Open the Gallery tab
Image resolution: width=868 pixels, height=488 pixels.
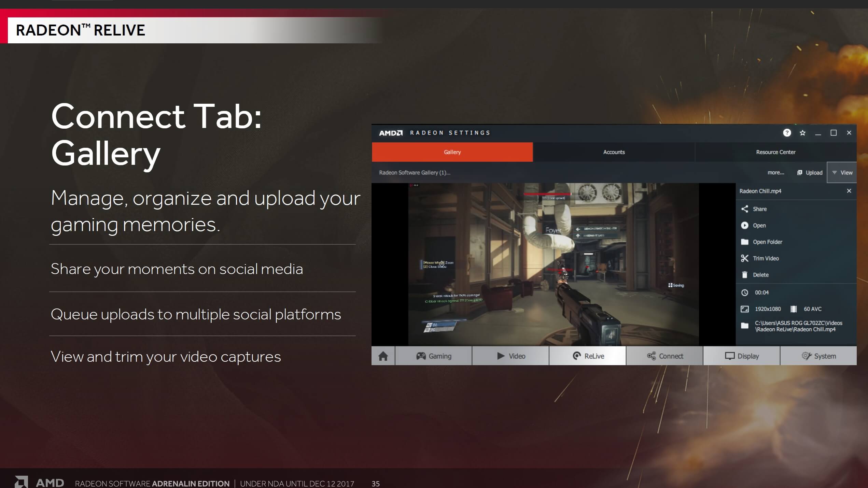tap(452, 152)
